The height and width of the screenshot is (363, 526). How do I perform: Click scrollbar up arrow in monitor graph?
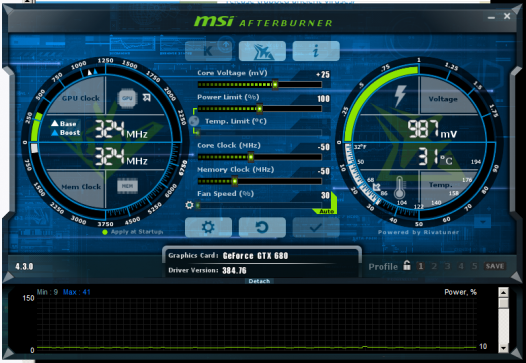tap(503, 293)
